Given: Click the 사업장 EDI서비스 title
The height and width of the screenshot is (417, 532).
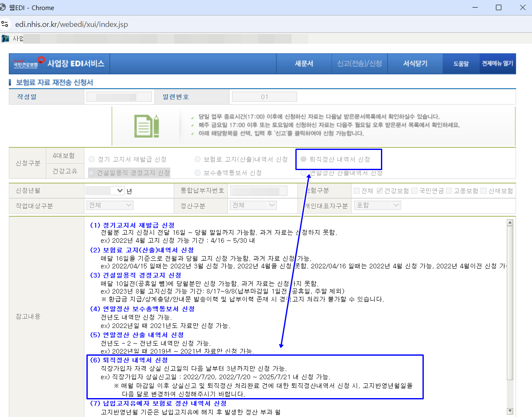Looking at the screenshot, I should [76, 63].
